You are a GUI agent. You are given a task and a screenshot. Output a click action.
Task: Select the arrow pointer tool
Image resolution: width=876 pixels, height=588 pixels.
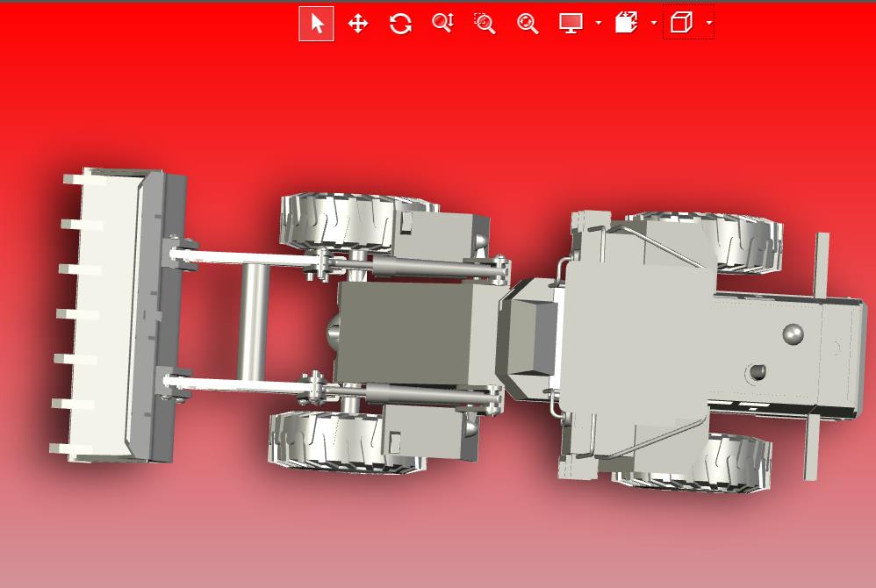[x=317, y=24]
